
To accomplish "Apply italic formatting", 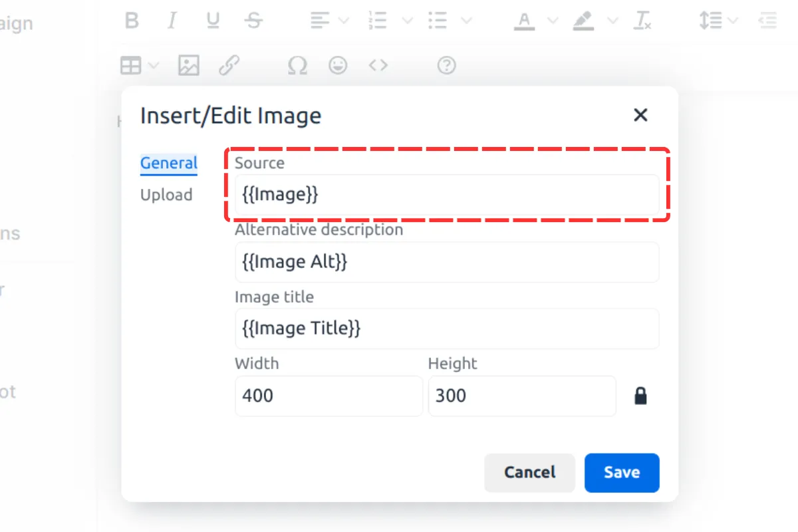I will [x=172, y=21].
